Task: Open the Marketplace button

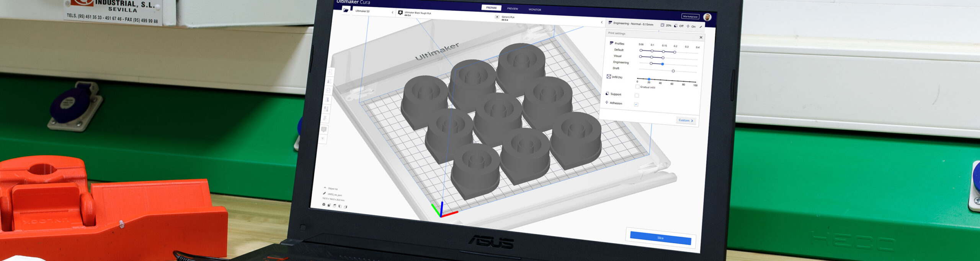Action: tap(690, 16)
